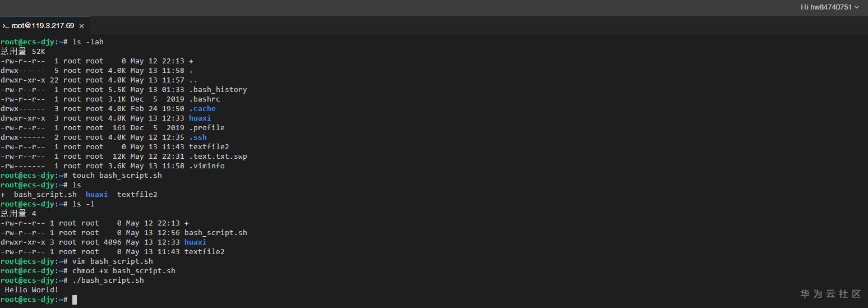
Task: Click the .bash_history file name
Action: pyautogui.click(x=218, y=90)
